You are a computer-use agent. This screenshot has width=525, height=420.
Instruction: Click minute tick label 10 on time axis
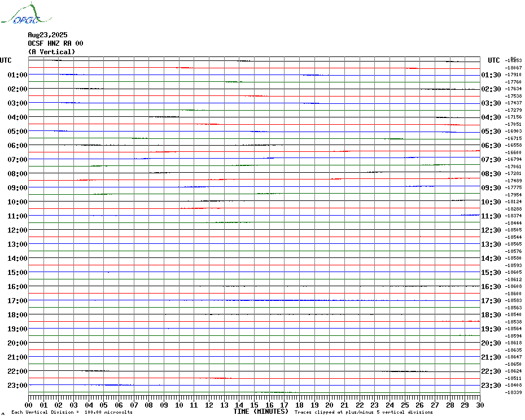coord(179,405)
